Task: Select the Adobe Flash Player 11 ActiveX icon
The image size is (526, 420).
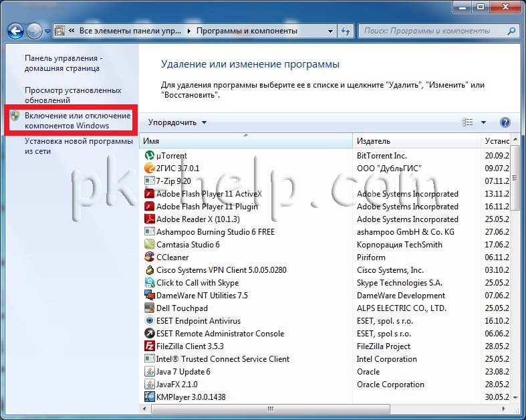Action: click(x=149, y=194)
